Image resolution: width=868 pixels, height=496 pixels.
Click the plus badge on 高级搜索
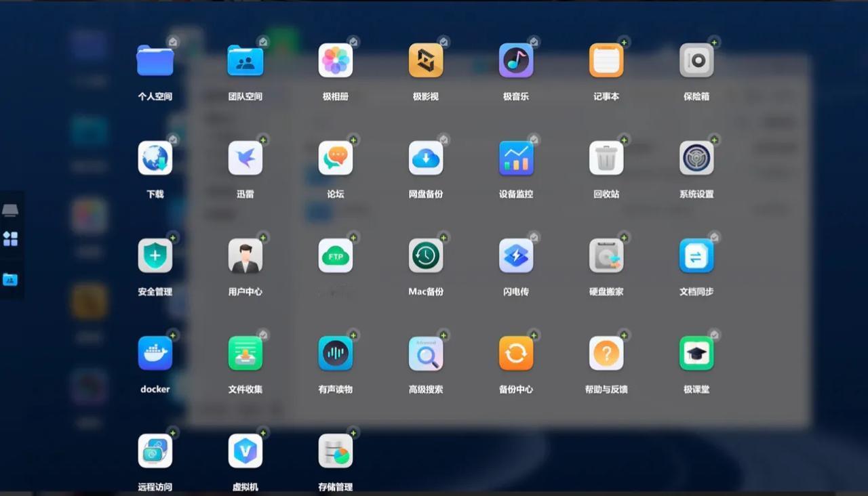point(443,335)
